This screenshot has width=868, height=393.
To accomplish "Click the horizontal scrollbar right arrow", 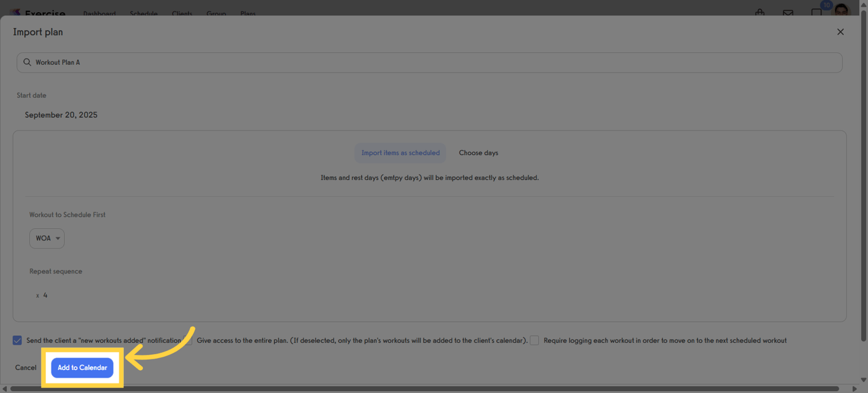I will [855, 389].
